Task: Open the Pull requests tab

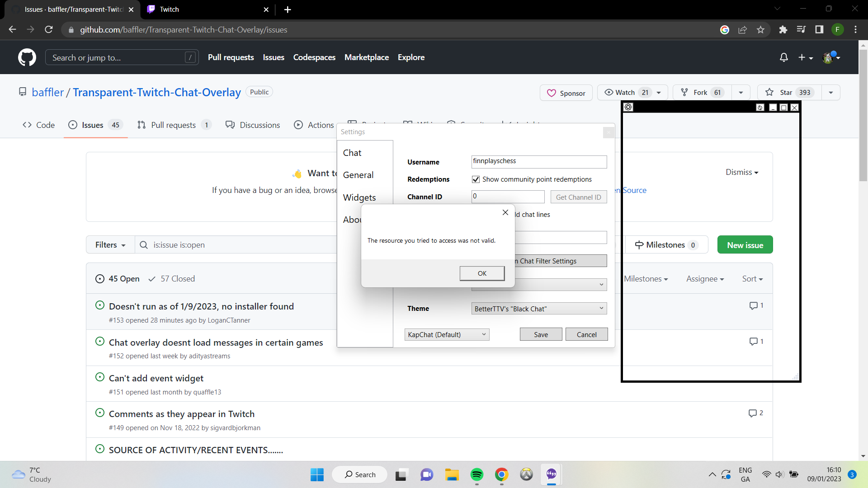Action: (173, 125)
